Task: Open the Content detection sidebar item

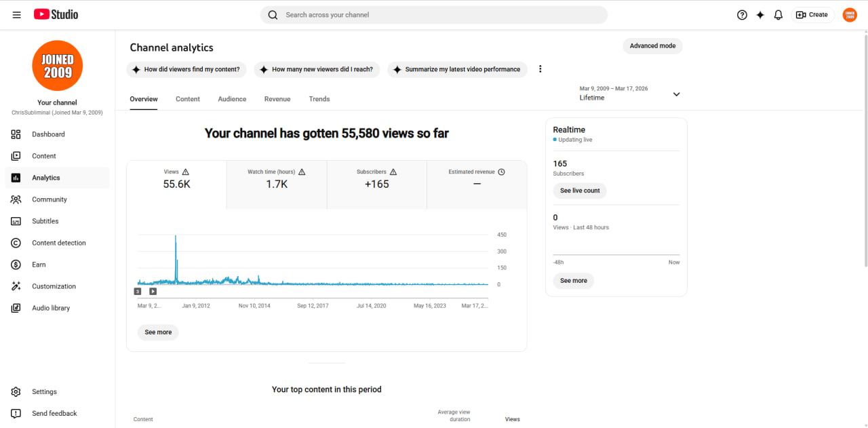Action: (x=58, y=243)
